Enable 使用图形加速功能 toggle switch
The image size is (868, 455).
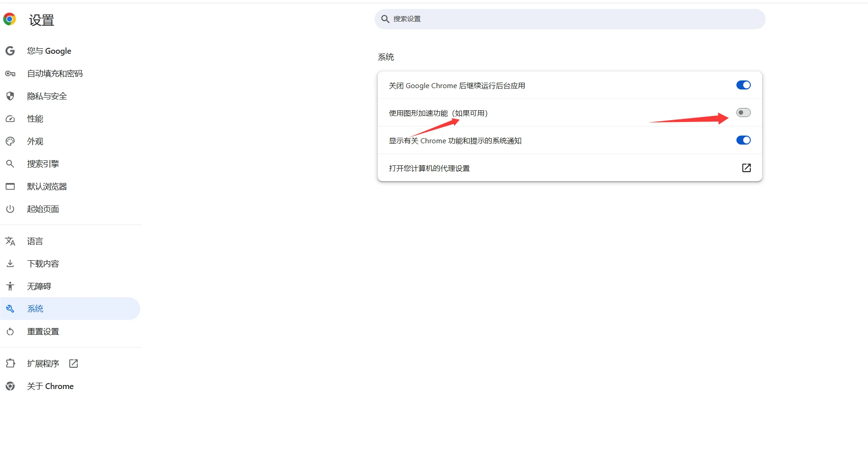point(743,113)
